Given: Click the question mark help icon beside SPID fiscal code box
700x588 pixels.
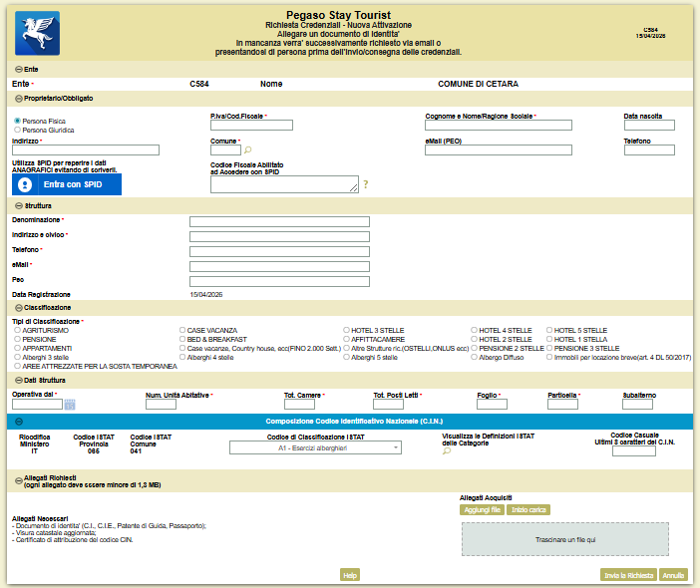Looking at the screenshot, I should [x=366, y=184].
